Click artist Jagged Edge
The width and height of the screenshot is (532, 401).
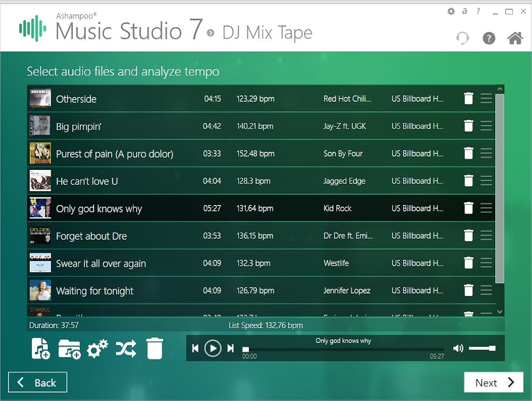pyautogui.click(x=344, y=181)
